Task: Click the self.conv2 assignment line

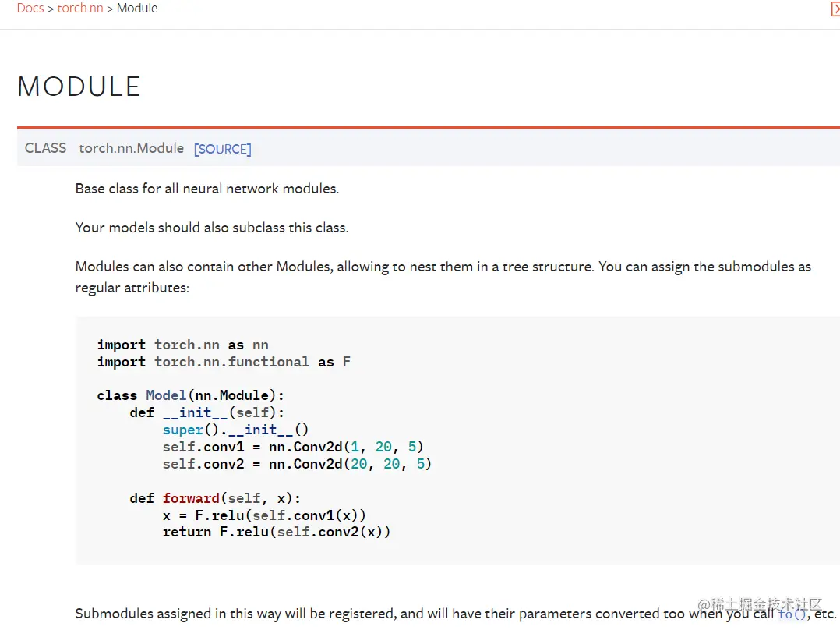Action: pyautogui.click(x=298, y=465)
